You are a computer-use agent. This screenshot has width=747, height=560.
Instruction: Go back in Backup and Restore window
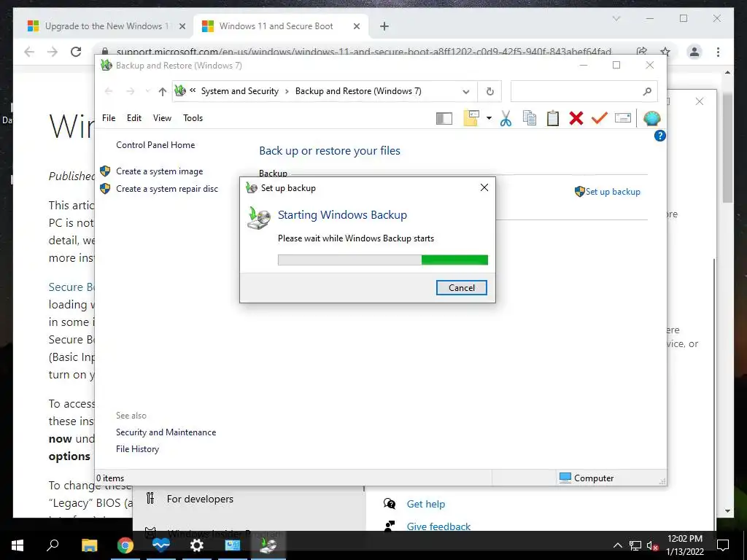109,91
